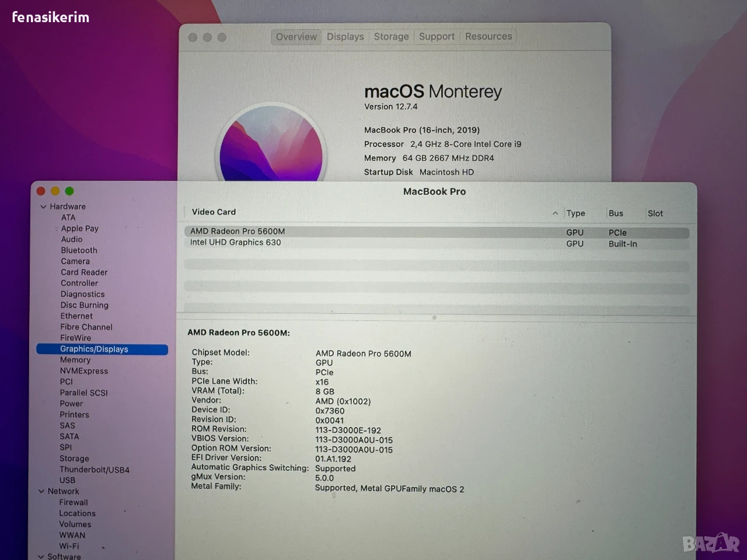Click the Startup Disk Macintosh HD text
The height and width of the screenshot is (560, 747).
point(419,172)
